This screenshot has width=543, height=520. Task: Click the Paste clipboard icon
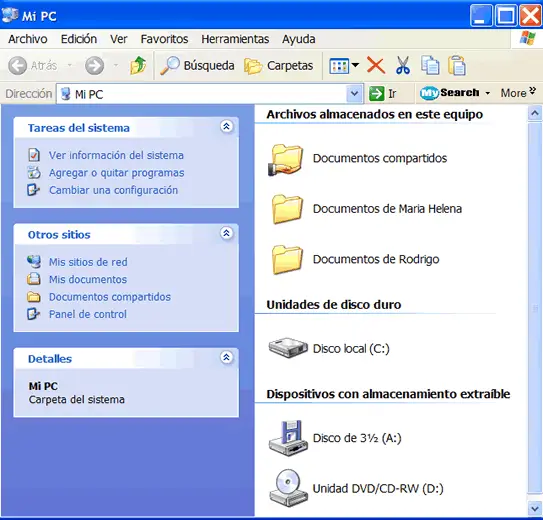(x=457, y=65)
